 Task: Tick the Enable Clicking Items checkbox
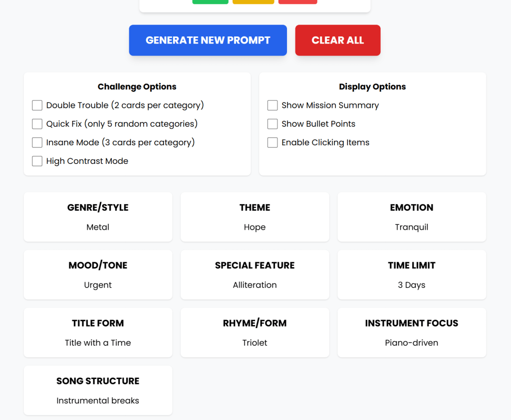coord(272,143)
